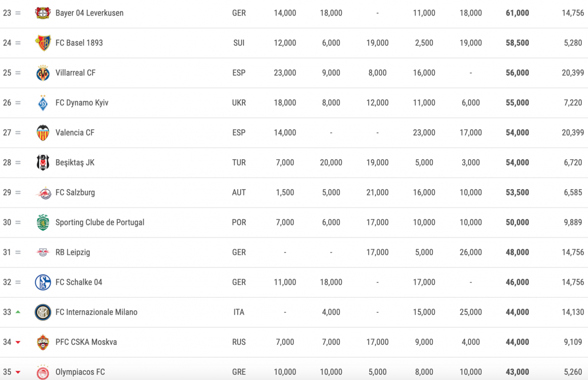Click the Bayer 04 Leverkusen club crest
This screenshot has height=380, width=588.
click(x=42, y=13)
